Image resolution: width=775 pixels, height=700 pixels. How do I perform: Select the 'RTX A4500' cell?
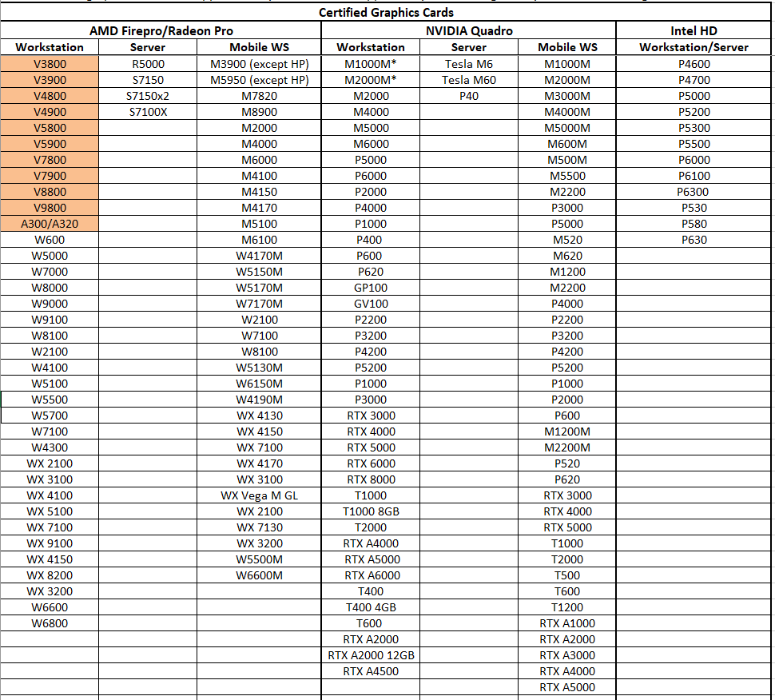[371, 671]
